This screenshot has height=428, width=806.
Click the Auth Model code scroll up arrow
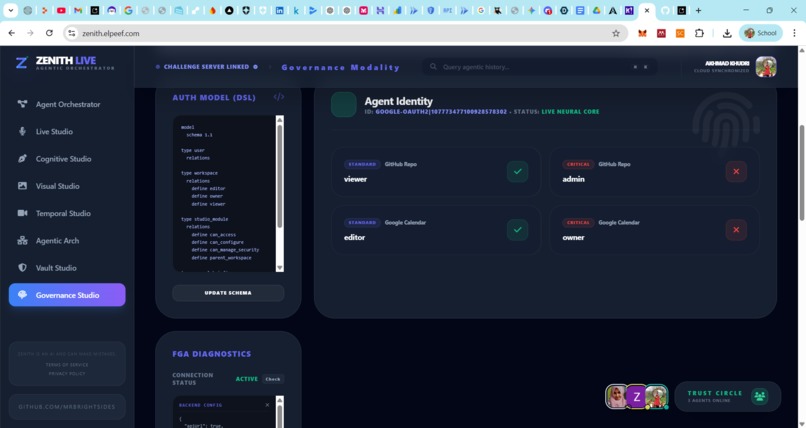coord(280,120)
